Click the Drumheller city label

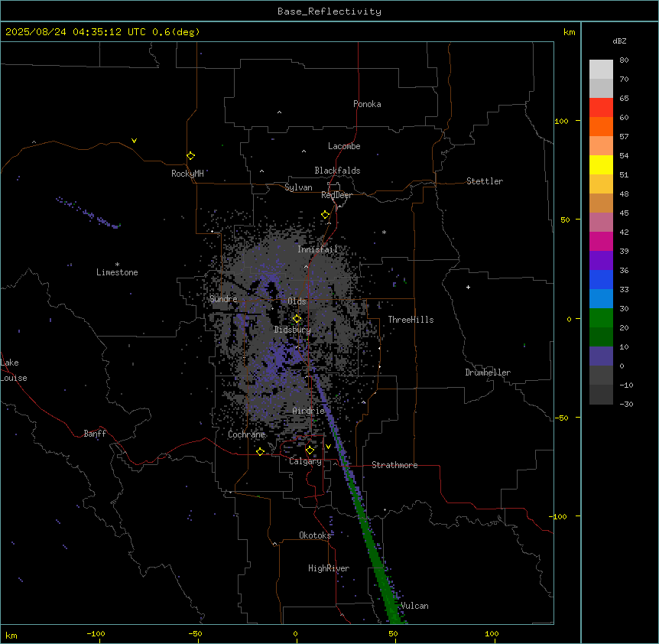pos(488,372)
